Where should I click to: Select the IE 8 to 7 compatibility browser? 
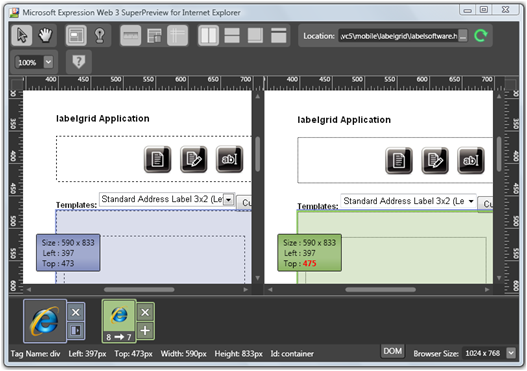click(x=119, y=321)
